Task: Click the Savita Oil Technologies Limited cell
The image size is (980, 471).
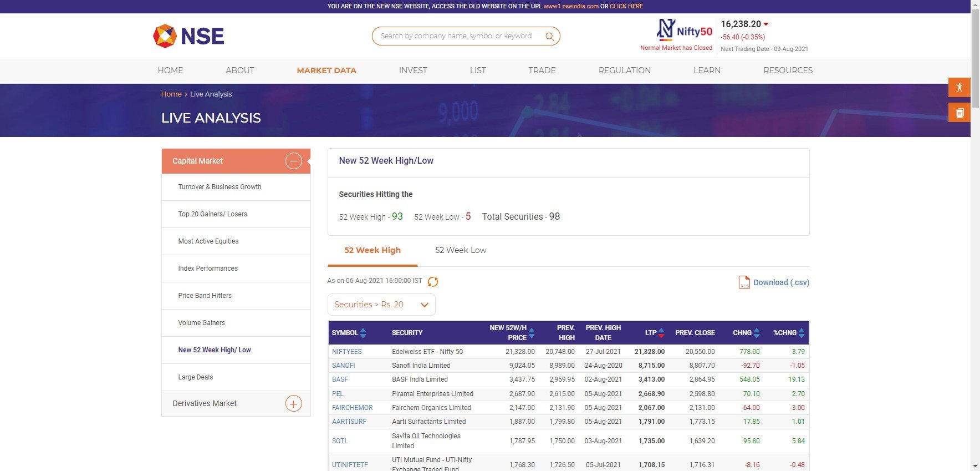Action: (426, 441)
